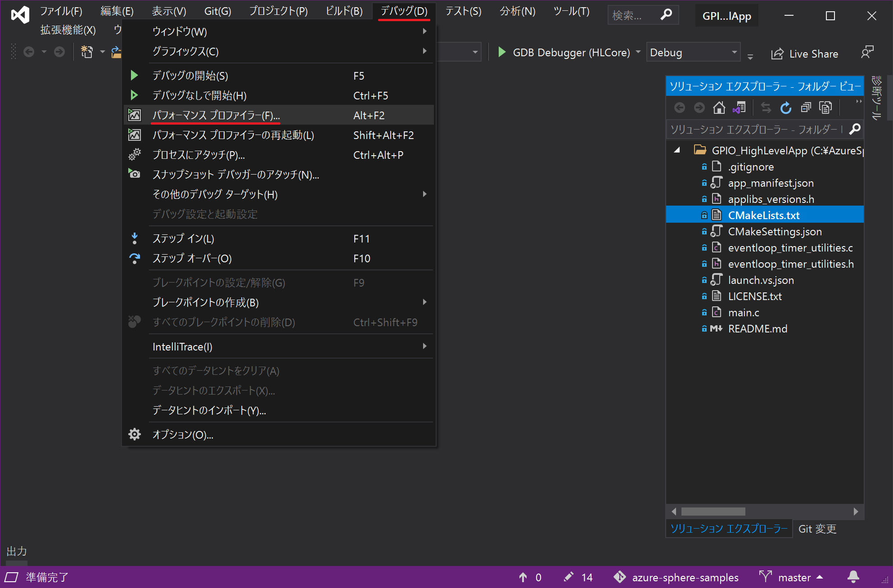Click the Refresh icon in Solution Explorer toolbar
The width and height of the screenshot is (893, 588).
pos(785,108)
